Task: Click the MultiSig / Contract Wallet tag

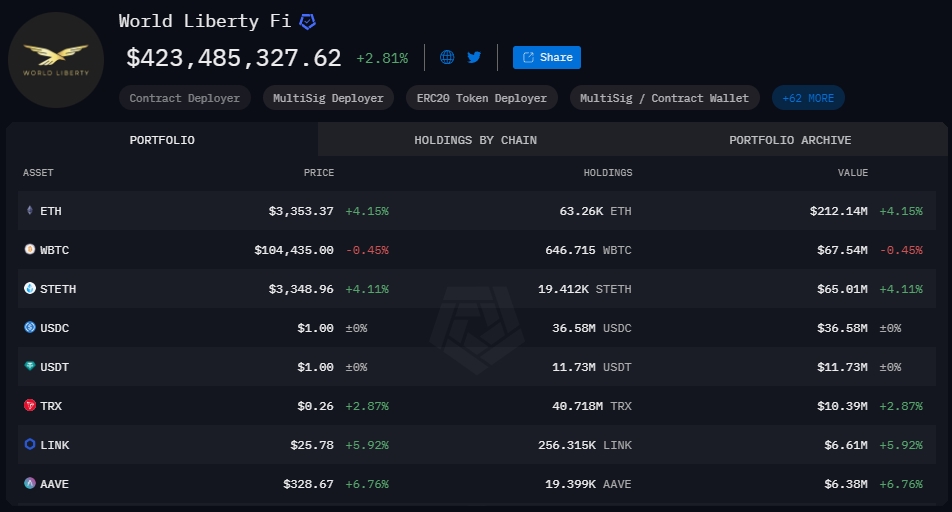Action: click(664, 98)
